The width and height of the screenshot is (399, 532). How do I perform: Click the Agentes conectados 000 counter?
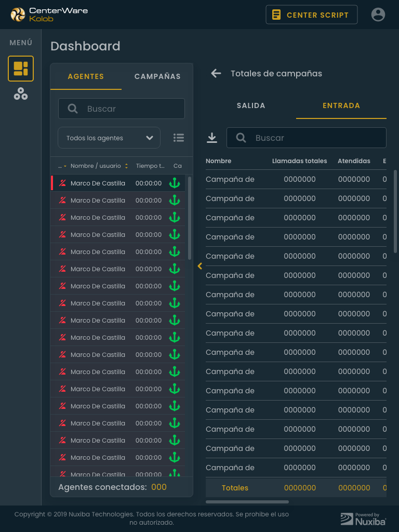pos(112,487)
